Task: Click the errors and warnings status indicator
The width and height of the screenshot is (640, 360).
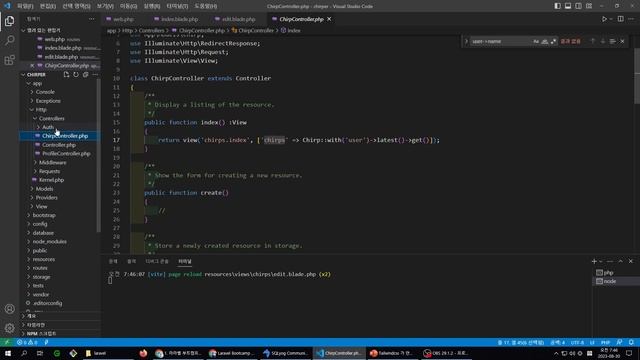Action: click(27, 342)
